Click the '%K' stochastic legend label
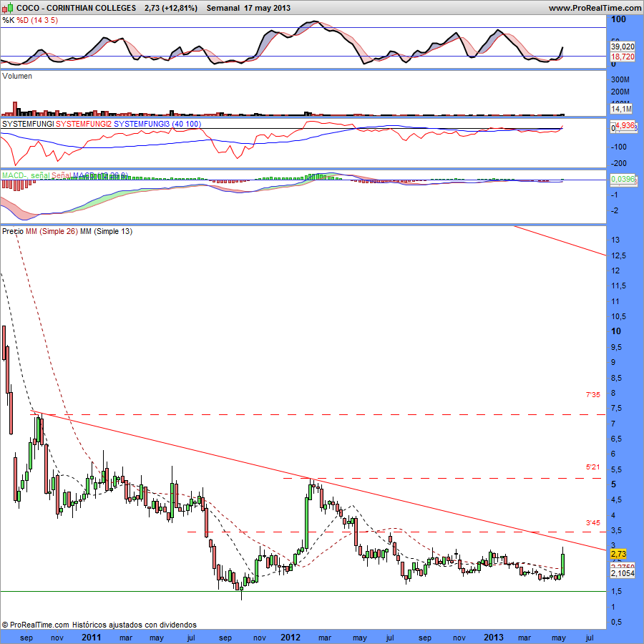Viewport: 644px width, 644px height. click(x=8, y=20)
